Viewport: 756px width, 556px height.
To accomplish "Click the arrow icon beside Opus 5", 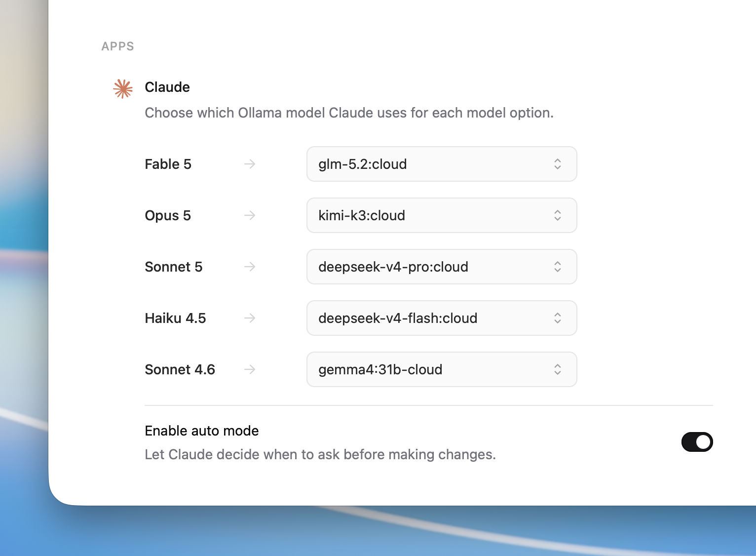I will click(x=250, y=215).
